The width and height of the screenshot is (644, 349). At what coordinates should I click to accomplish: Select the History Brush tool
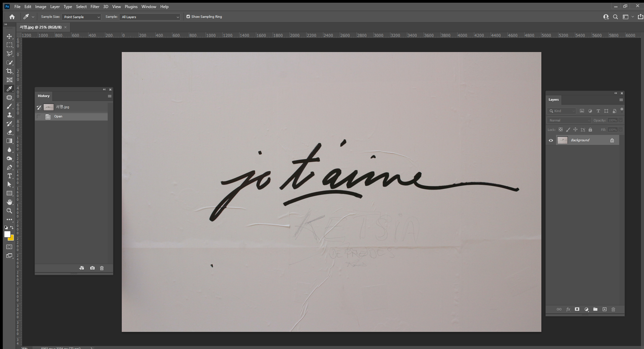[x=9, y=123]
